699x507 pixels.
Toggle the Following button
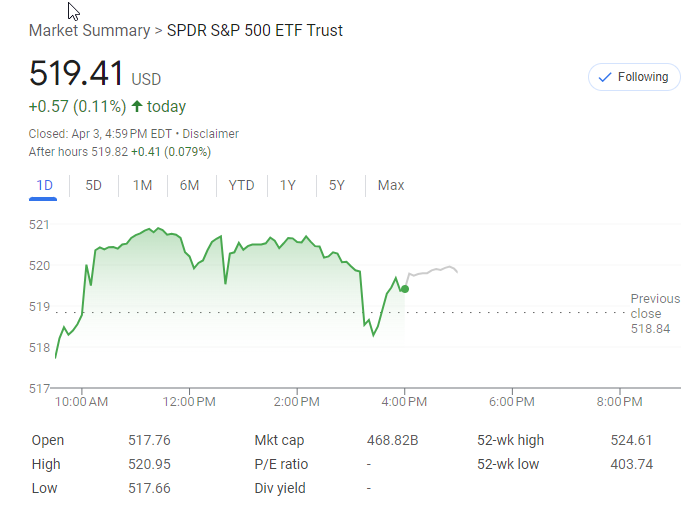[634, 77]
